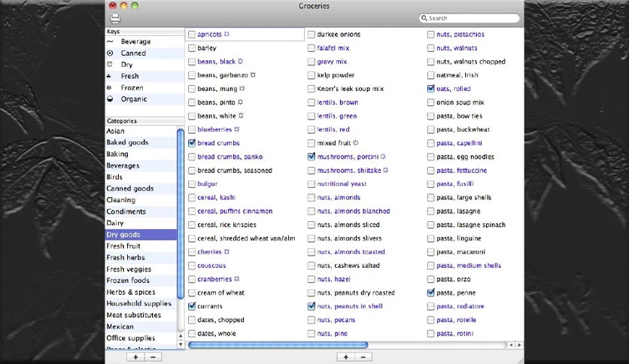This screenshot has height=364, width=629.
Task: Add a grocery item with plus button
Action: click(346, 356)
